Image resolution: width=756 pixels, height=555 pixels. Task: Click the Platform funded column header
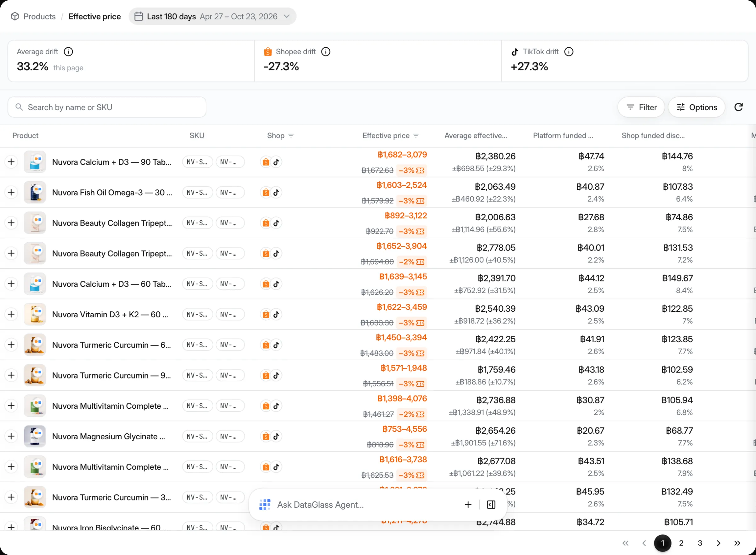563,136
